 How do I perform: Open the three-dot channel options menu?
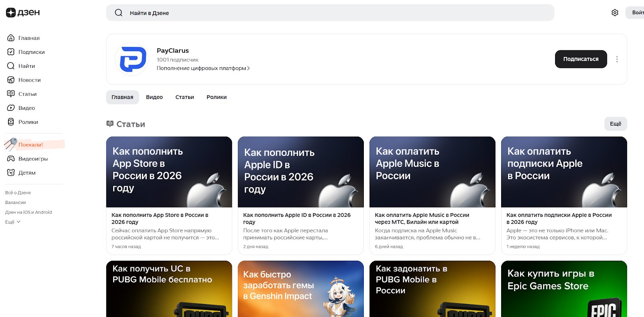click(617, 59)
